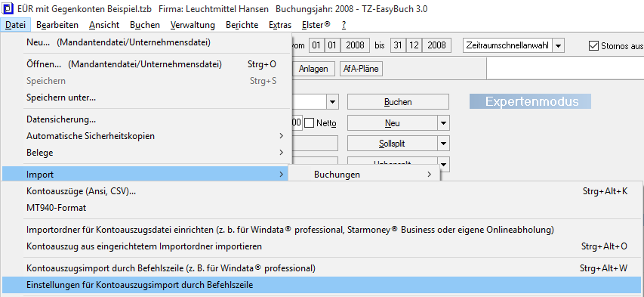Open the Buchen menu
Viewport: 644px width, 297px height.
144,25
